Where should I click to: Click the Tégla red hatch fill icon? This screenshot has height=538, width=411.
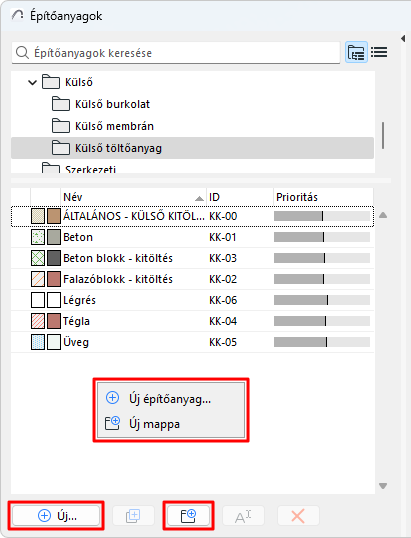coord(38,321)
